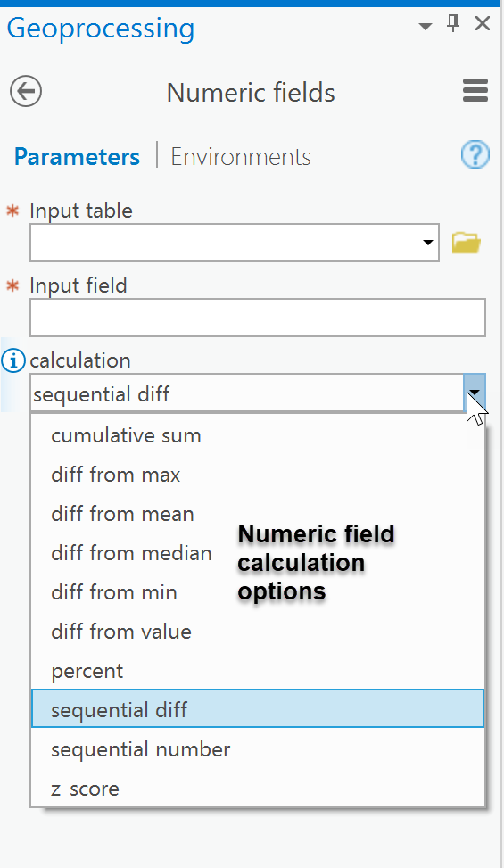Browse for input table with folder icon

point(467,243)
